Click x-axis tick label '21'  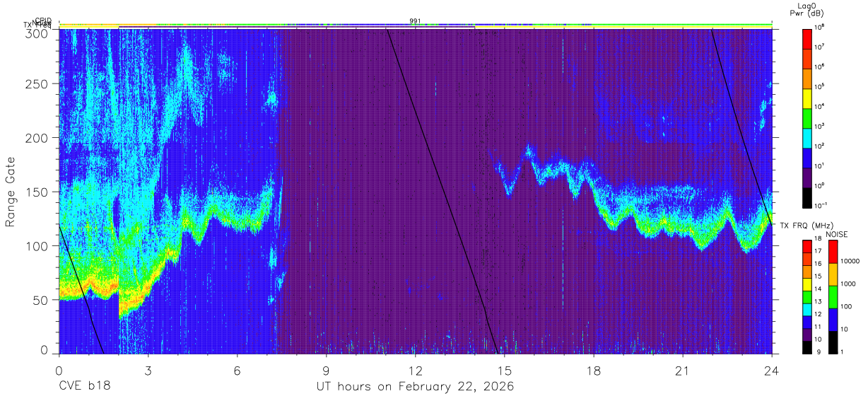pos(683,371)
